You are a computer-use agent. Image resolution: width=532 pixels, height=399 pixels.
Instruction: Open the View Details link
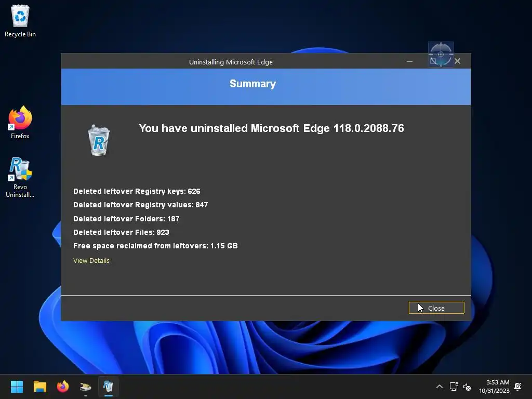click(91, 261)
